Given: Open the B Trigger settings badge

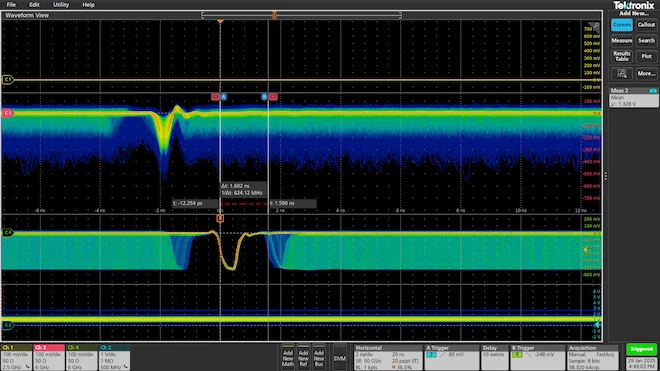Looking at the screenshot, I should [537, 358].
